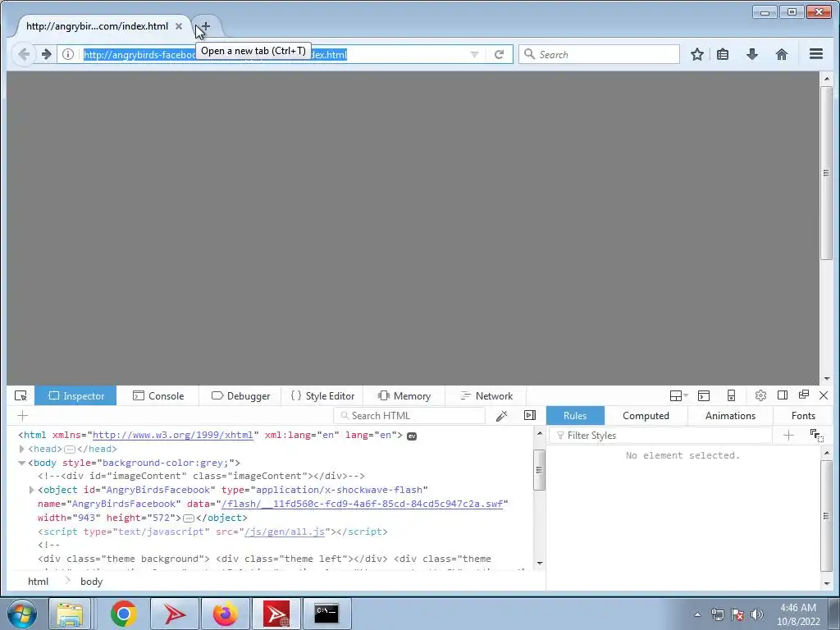Switch to the Console tab
Viewport: 840px width, 630px height.
(158, 396)
